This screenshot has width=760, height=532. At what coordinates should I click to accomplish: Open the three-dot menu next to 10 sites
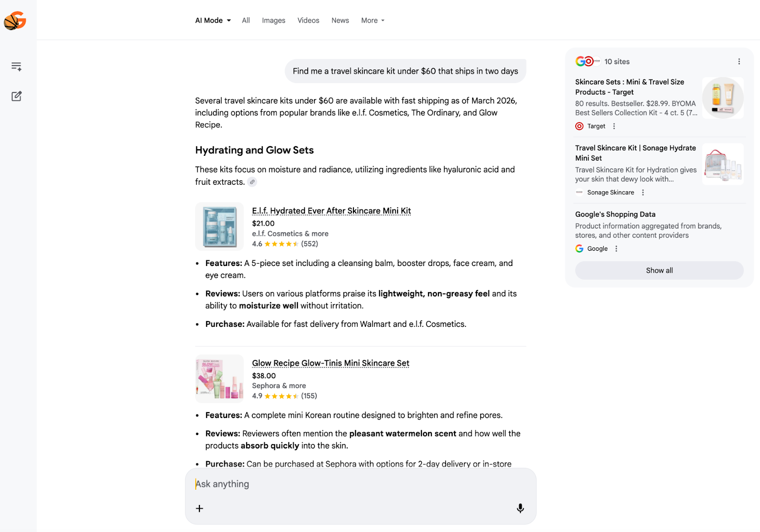(x=739, y=61)
